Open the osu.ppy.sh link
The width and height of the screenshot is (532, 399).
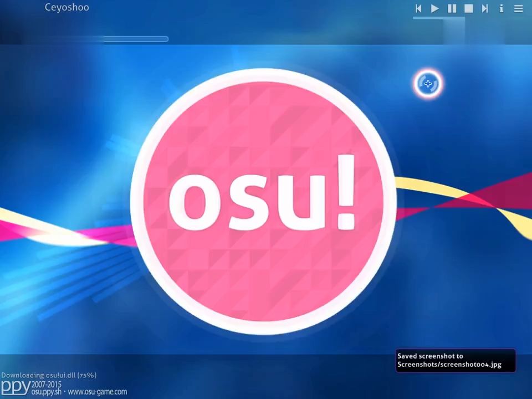tap(47, 392)
